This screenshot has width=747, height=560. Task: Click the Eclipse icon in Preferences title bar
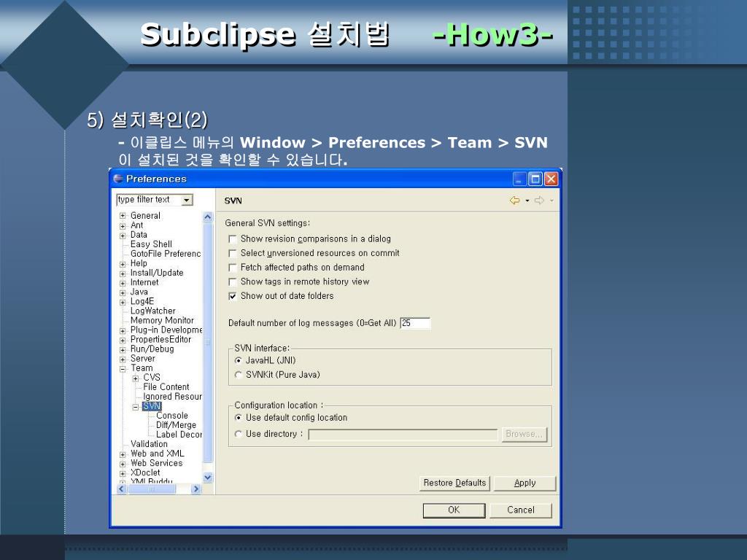[118, 179]
